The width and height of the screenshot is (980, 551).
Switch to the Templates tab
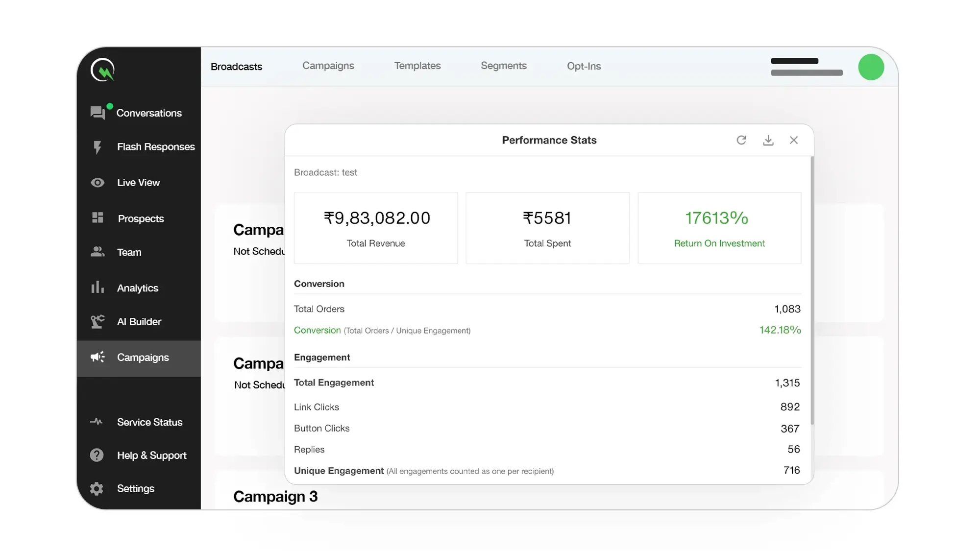[x=417, y=66]
